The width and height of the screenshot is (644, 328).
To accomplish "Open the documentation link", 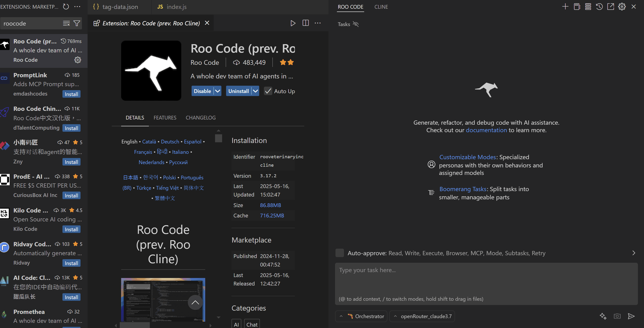I will click(486, 130).
